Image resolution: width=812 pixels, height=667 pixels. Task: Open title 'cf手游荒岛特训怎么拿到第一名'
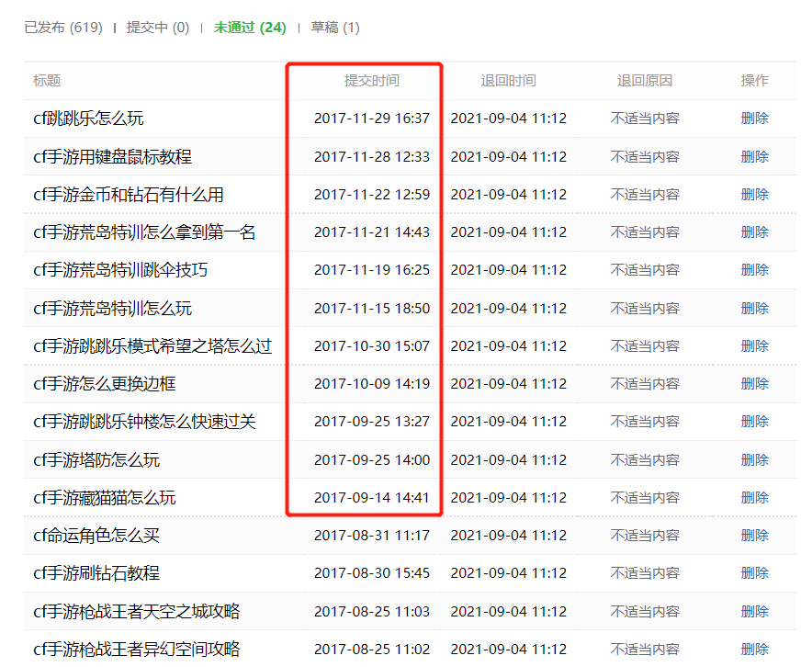pos(144,232)
